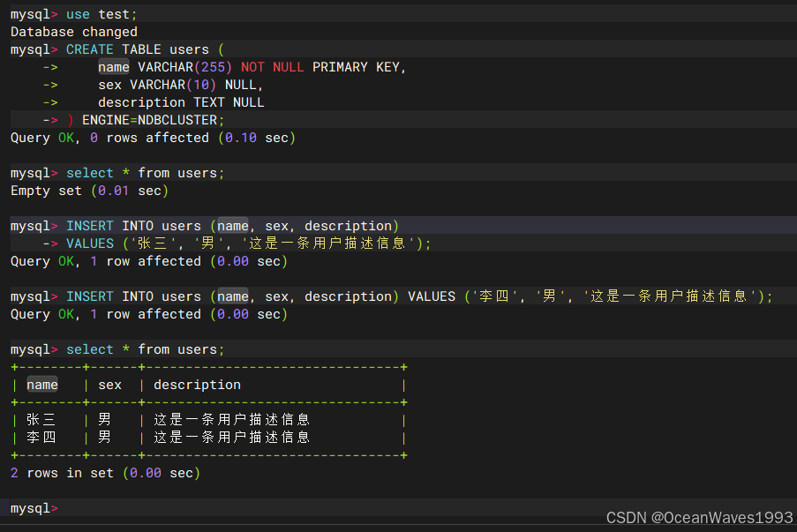Click 'CREATE TABLE users (' statement
Viewport: 797px width, 532px height.
click(x=117, y=49)
